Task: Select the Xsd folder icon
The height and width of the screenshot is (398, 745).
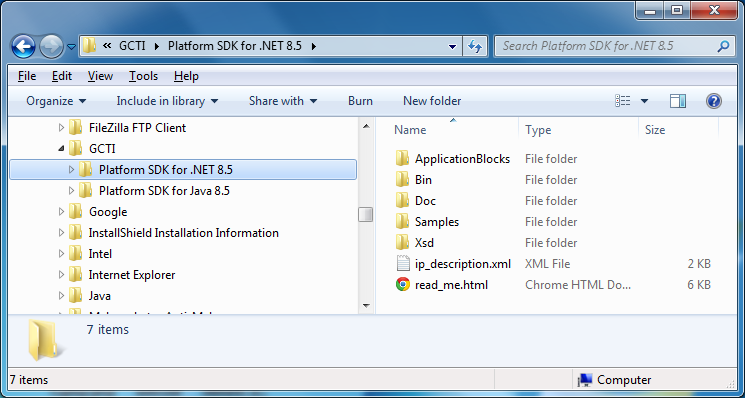Action: tap(402, 243)
